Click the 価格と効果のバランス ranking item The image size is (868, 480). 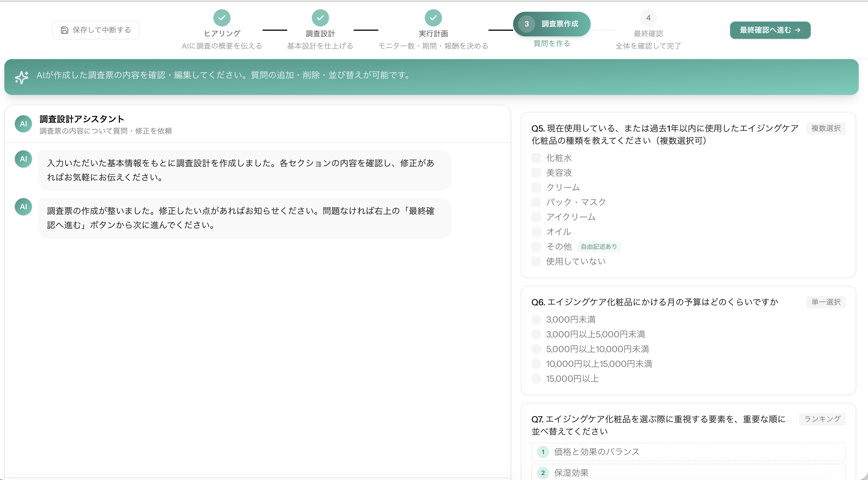pyautogui.click(x=689, y=452)
